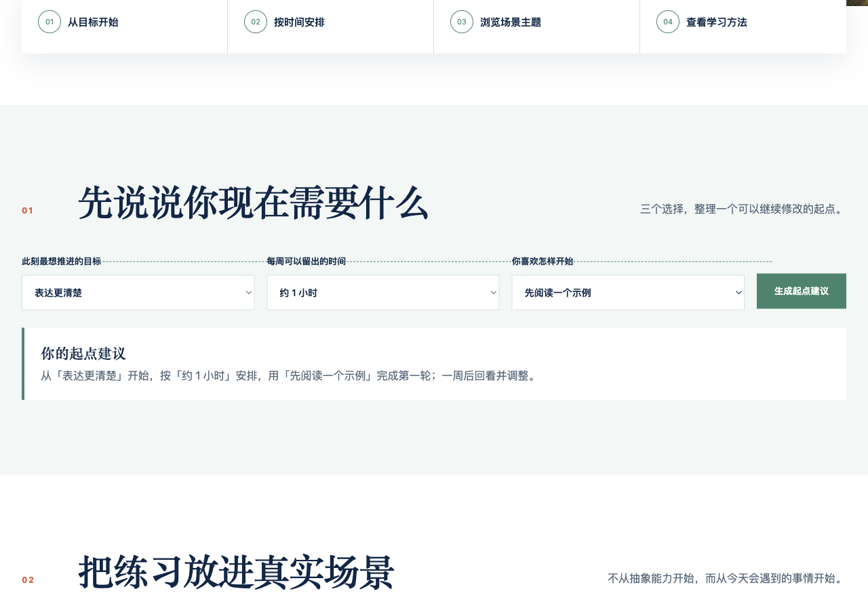Click the text 不从抽象能力开始，而从今天会遇到的事情开始。
868x610 pixels.
(x=727, y=578)
